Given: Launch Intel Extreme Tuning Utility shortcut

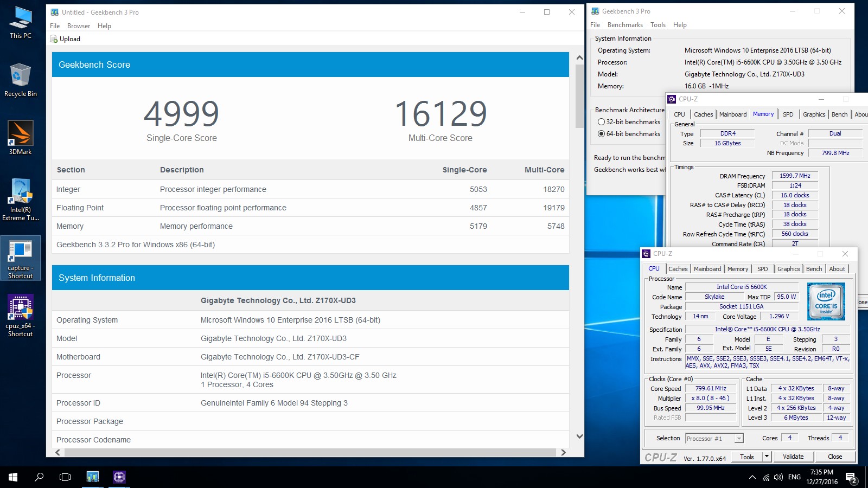Looking at the screenshot, I should coord(21,200).
